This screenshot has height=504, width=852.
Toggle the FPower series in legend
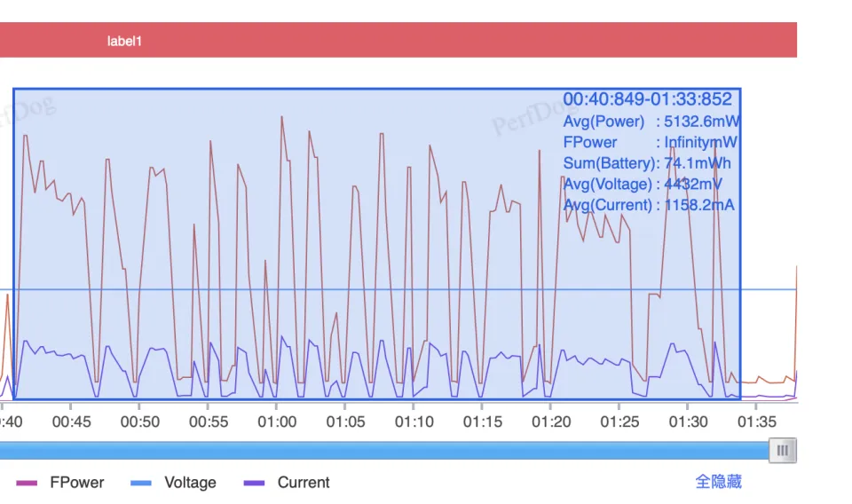(x=60, y=483)
